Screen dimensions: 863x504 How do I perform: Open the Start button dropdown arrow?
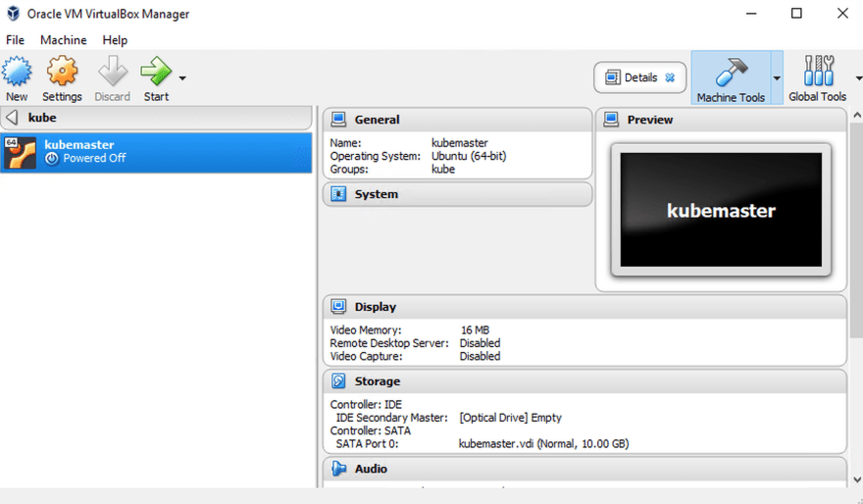pos(182,78)
